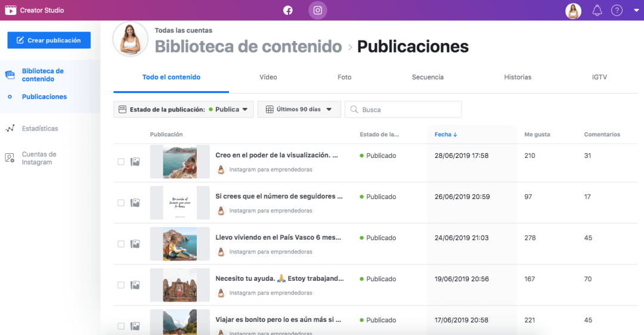Open Biblioteca de contenido in sidebar
Viewport: 644px width, 335px height.
pos(43,75)
